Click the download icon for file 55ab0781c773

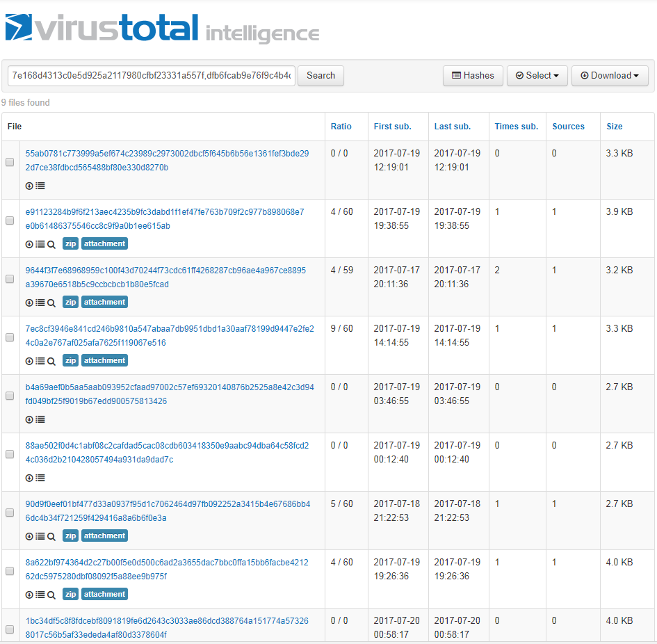(x=29, y=186)
